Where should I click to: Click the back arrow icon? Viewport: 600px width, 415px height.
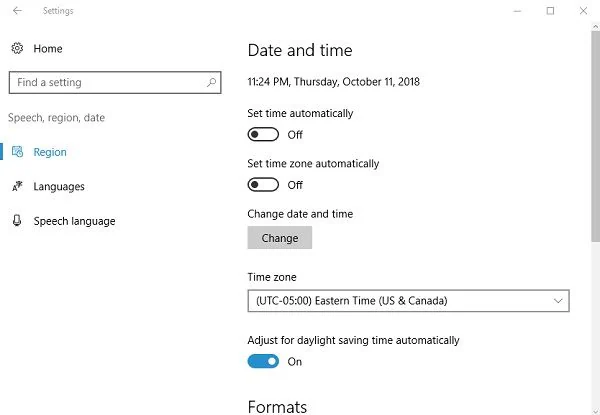18,11
